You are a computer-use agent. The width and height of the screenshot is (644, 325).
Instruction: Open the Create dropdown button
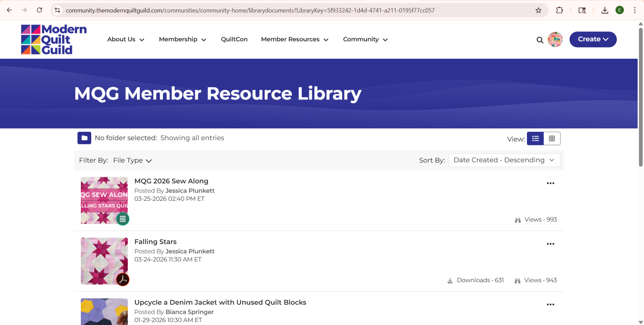[593, 39]
